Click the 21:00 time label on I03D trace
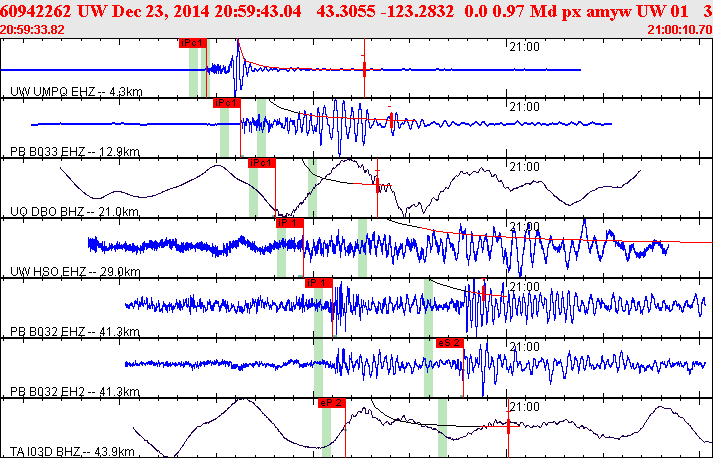 point(524,406)
